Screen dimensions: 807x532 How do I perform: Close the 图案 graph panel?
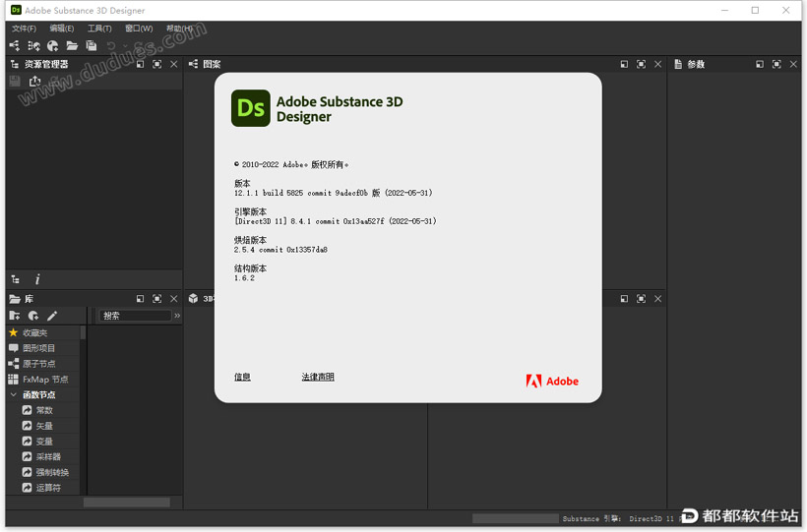click(x=657, y=64)
